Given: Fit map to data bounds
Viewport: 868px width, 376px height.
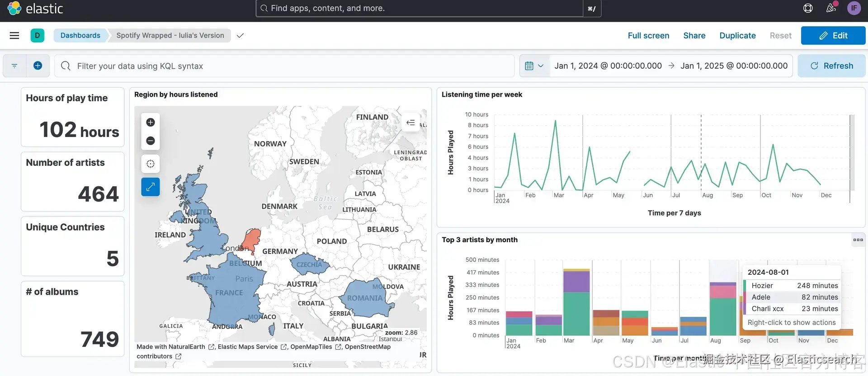Looking at the screenshot, I should point(151,164).
